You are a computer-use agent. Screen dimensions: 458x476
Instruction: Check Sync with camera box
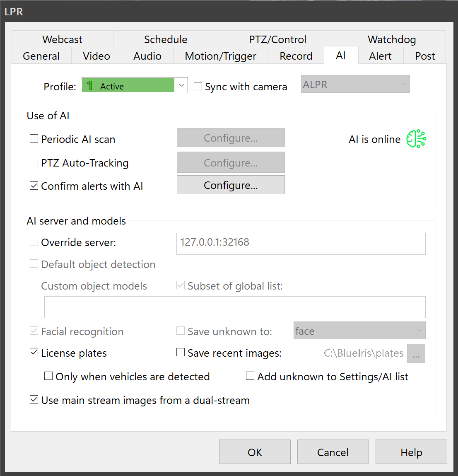coord(198,87)
